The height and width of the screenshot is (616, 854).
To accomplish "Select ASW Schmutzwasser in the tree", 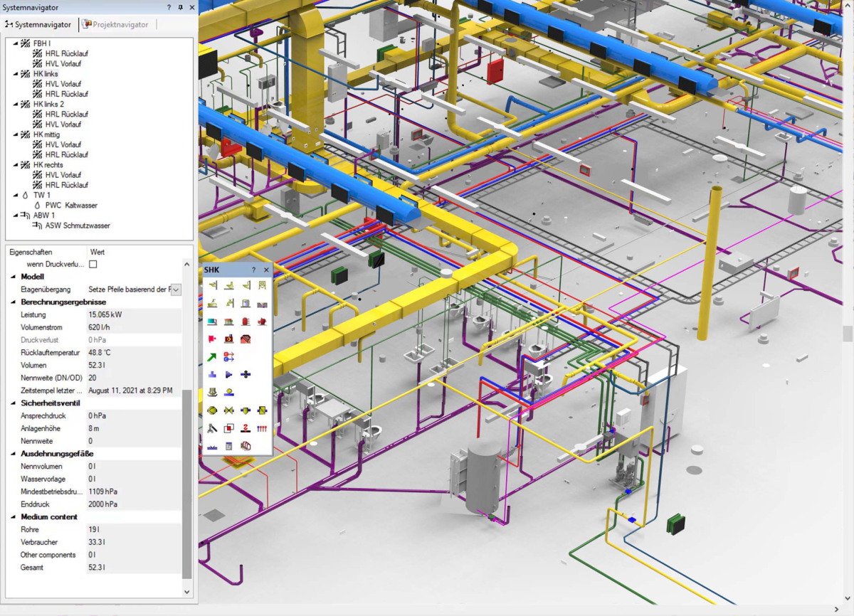I will coord(77,225).
